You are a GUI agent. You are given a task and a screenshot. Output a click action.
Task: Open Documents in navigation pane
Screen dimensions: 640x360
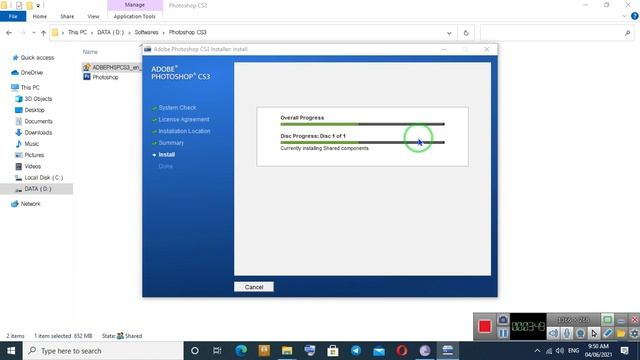coord(38,121)
